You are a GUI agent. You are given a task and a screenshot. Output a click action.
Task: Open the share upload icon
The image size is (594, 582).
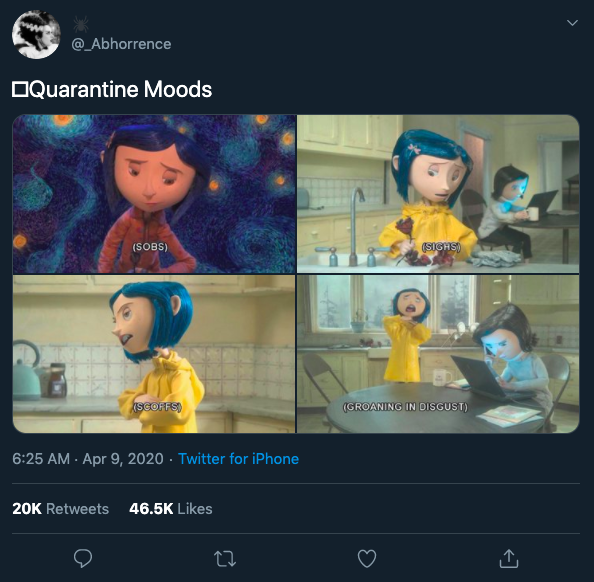[509, 559]
